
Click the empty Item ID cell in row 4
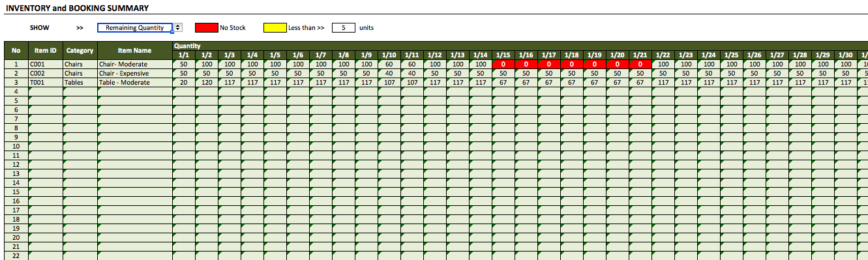46,92
